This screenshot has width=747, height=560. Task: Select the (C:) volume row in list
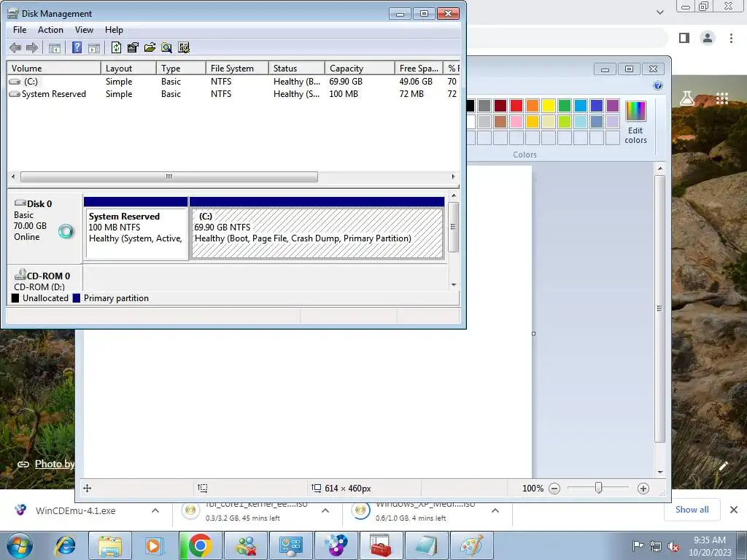233,82
